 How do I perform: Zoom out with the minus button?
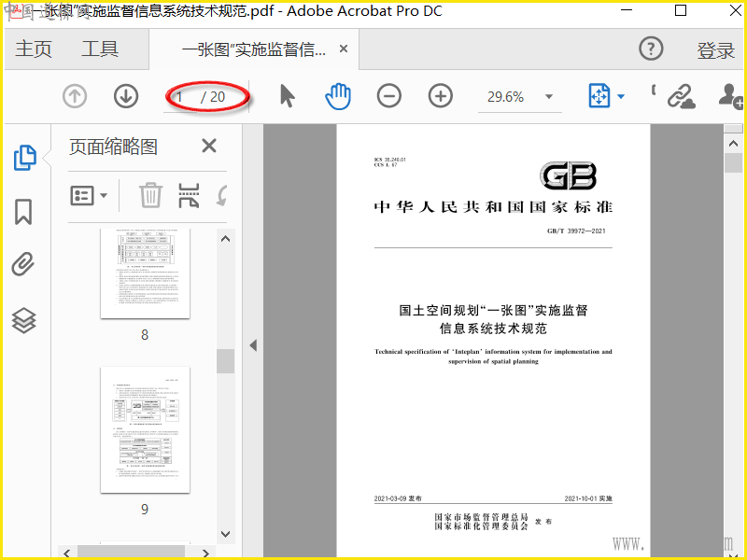tap(389, 96)
